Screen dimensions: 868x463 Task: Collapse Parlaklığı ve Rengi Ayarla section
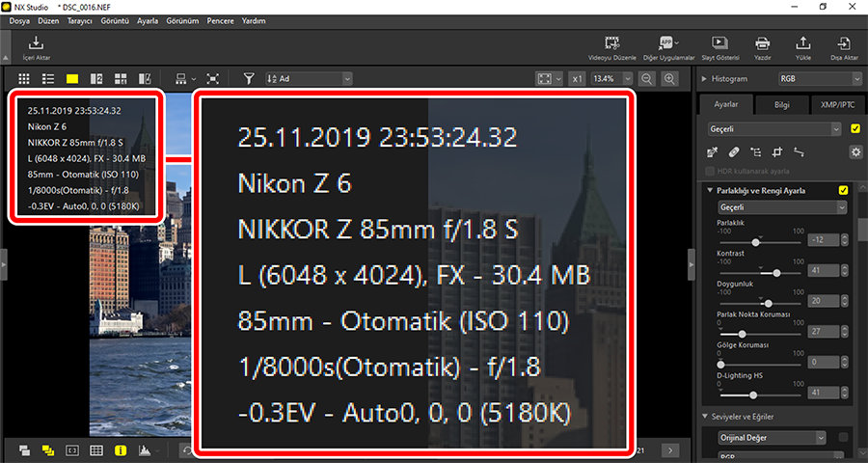tap(710, 191)
